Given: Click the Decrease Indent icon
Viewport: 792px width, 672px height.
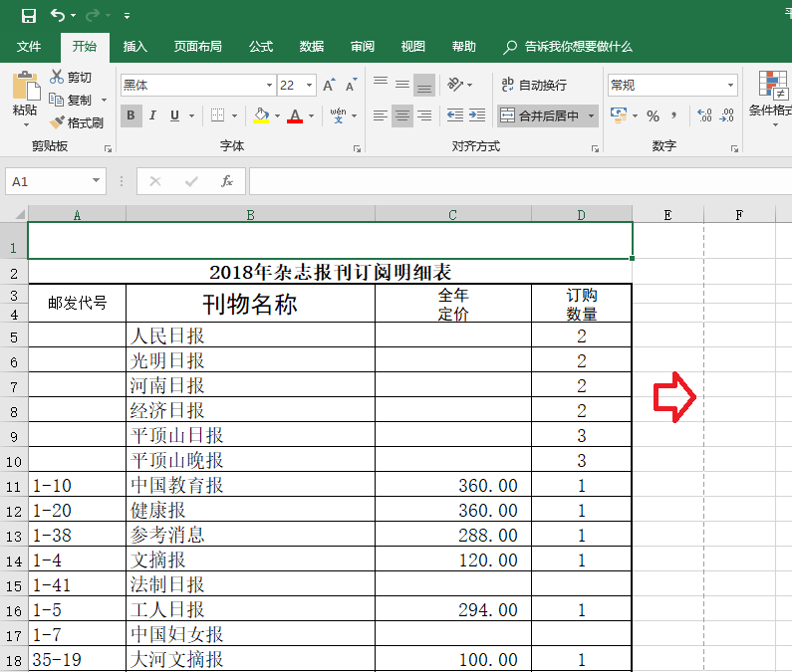Looking at the screenshot, I should click(455, 115).
